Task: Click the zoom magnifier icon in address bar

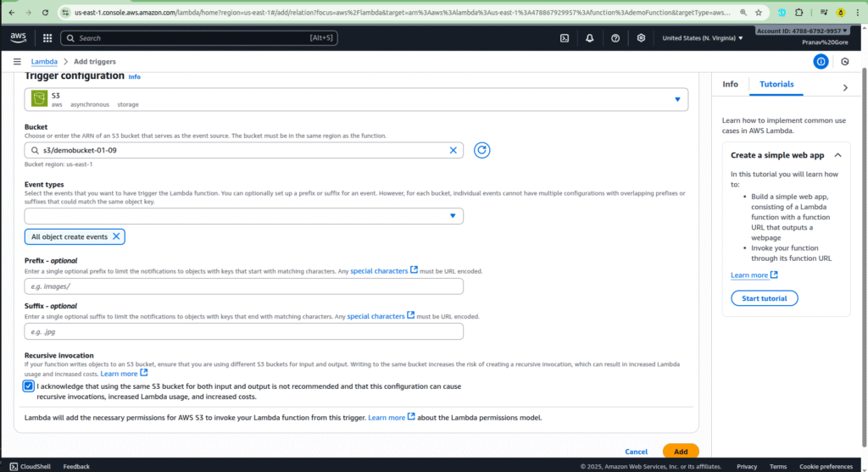Action: (743, 12)
